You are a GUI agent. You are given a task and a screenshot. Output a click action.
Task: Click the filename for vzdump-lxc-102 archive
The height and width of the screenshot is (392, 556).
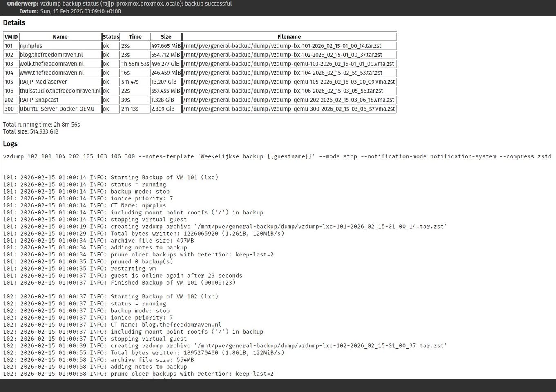pyautogui.click(x=289, y=55)
